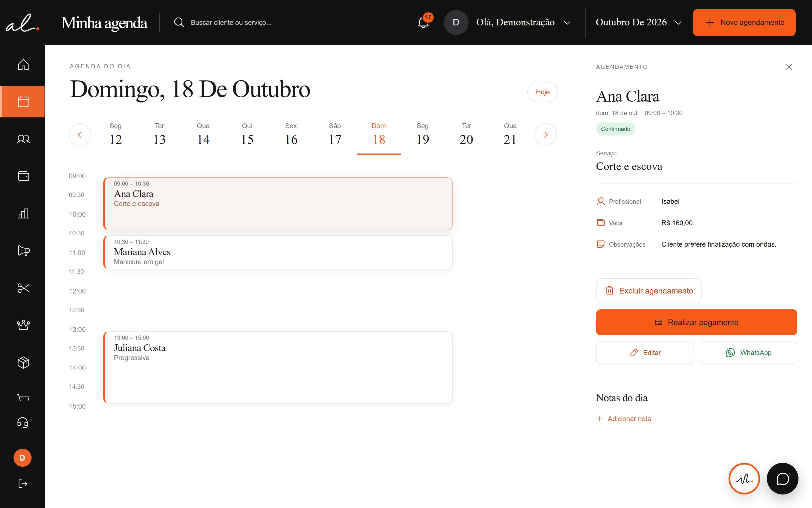
Task: Click the al. logo in header
Action: pos(23,23)
